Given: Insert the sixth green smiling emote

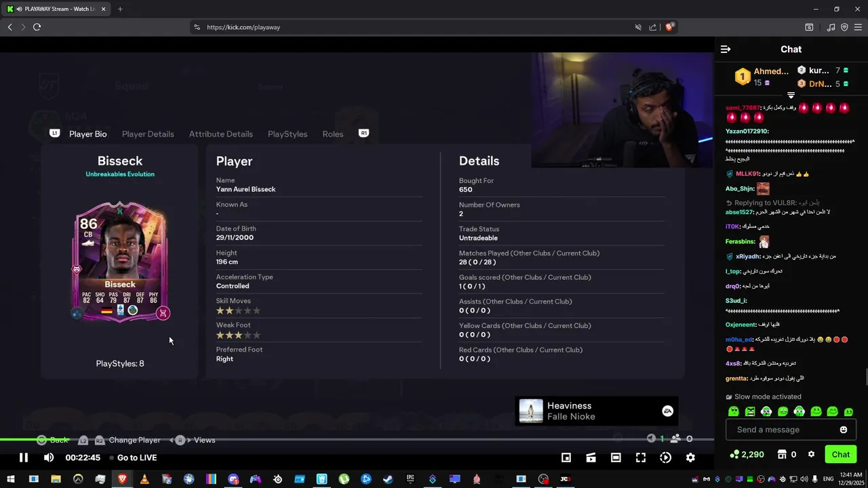Looking at the screenshot, I should coord(816,411).
